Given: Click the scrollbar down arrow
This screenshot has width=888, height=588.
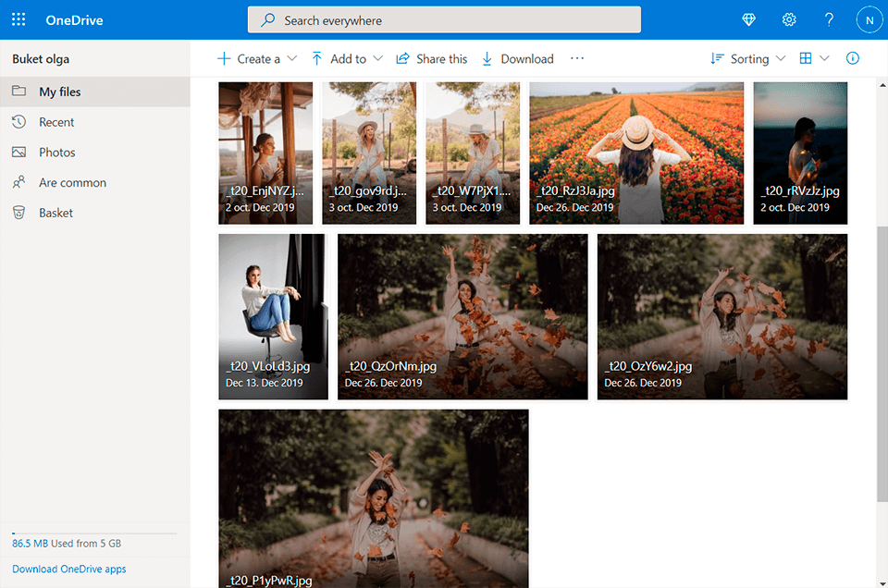Looking at the screenshot, I should point(882,582).
